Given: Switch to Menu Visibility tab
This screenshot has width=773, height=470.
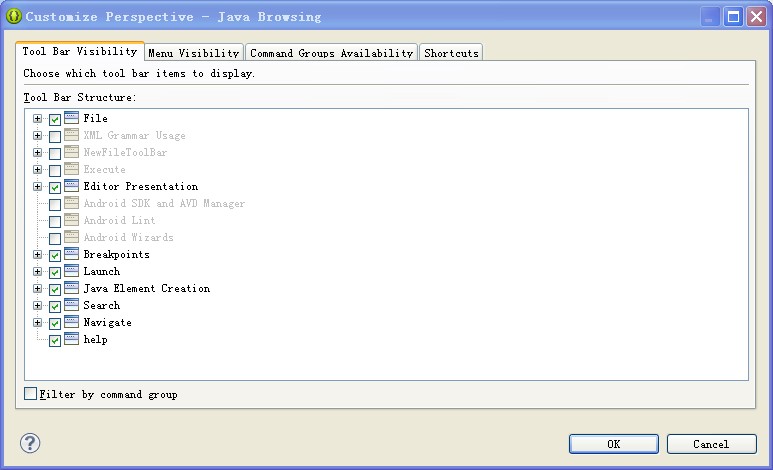Looking at the screenshot, I should pyautogui.click(x=194, y=53).
